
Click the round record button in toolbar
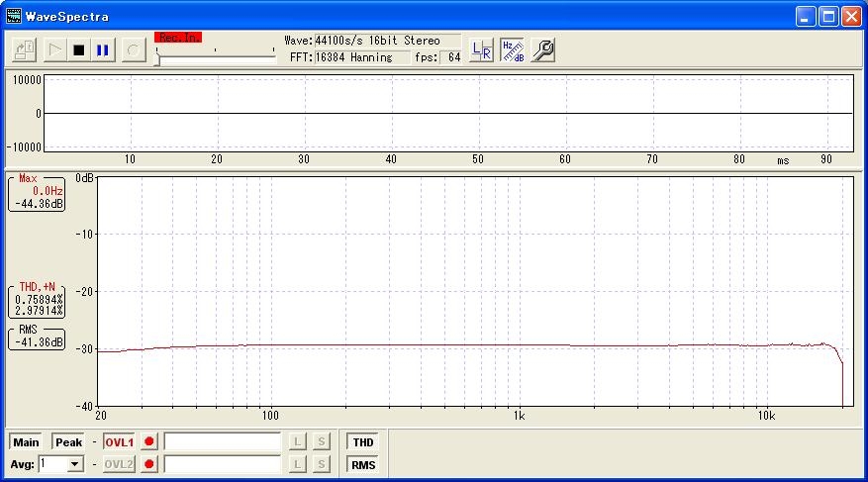[135, 49]
